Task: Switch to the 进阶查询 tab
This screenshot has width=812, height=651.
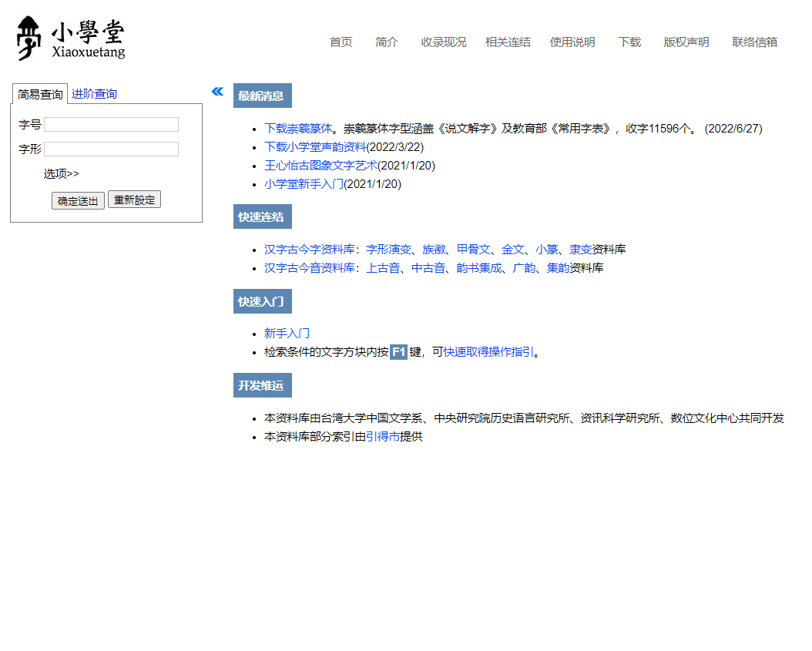Action: coord(94,94)
